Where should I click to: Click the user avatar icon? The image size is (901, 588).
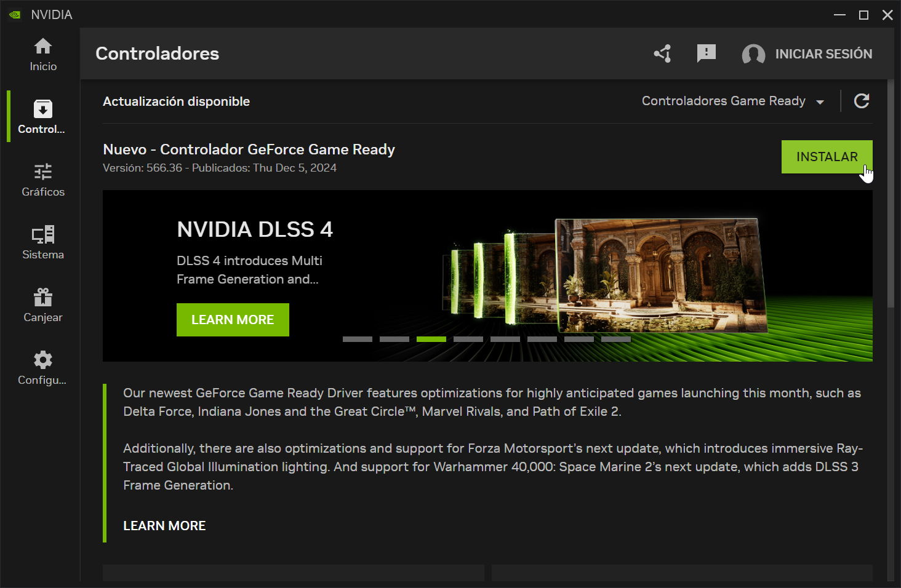coord(753,54)
